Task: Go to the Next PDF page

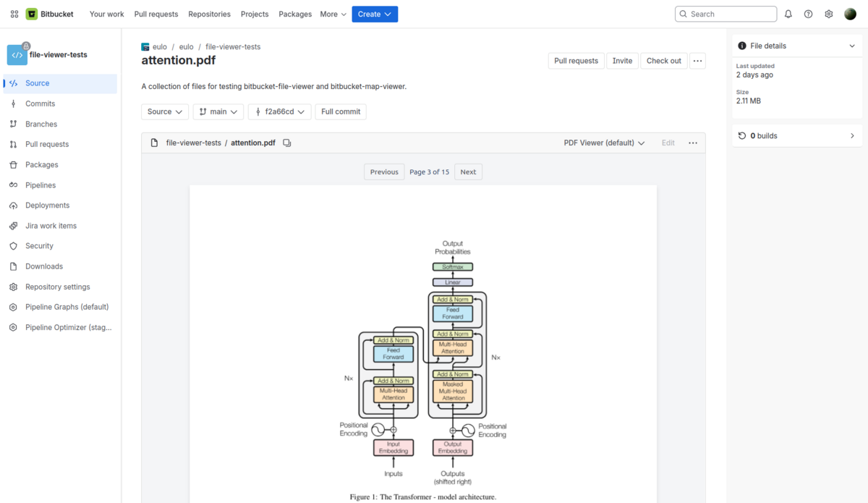Action: 468,172
